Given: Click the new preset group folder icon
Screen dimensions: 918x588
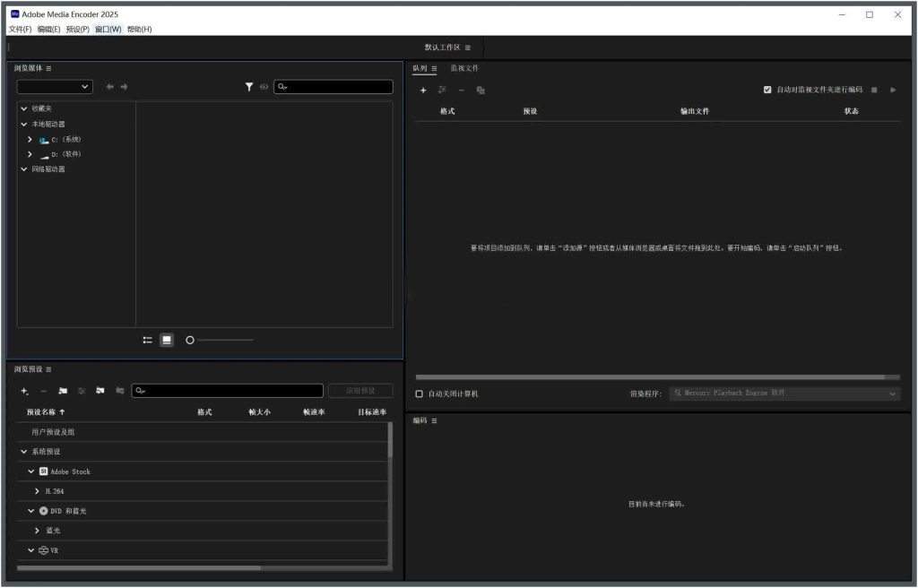Looking at the screenshot, I should coord(63,391).
